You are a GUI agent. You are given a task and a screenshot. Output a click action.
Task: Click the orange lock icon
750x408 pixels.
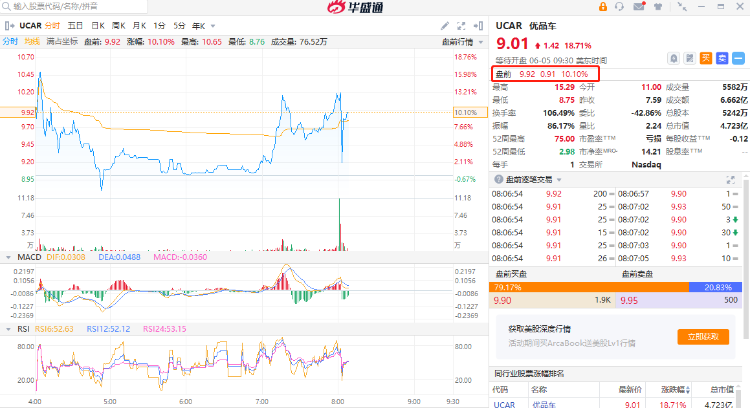tap(603, 7)
